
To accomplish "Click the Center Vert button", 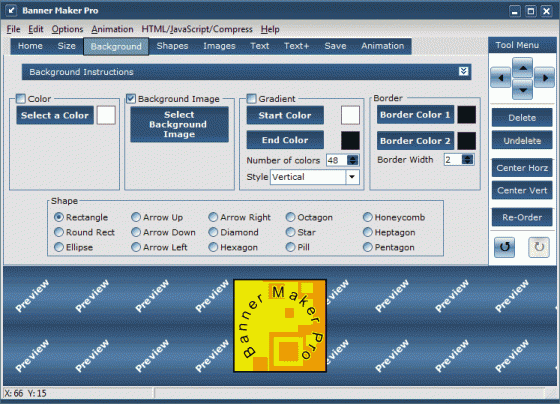I will [x=522, y=190].
